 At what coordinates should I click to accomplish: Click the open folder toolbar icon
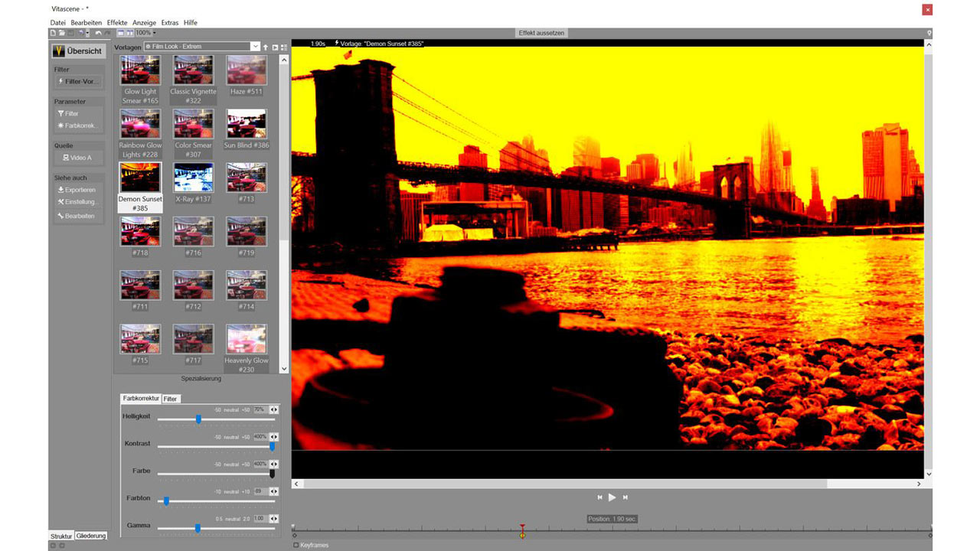(x=61, y=33)
